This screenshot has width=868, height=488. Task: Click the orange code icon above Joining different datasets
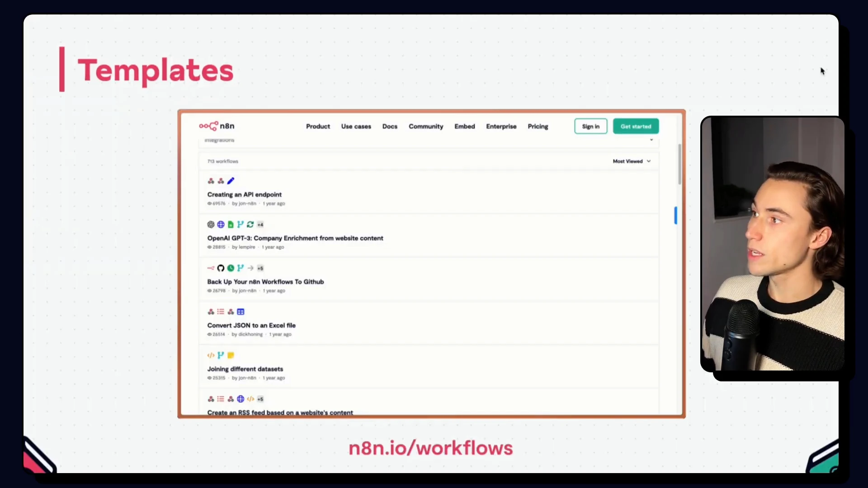(x=211, y=355)
